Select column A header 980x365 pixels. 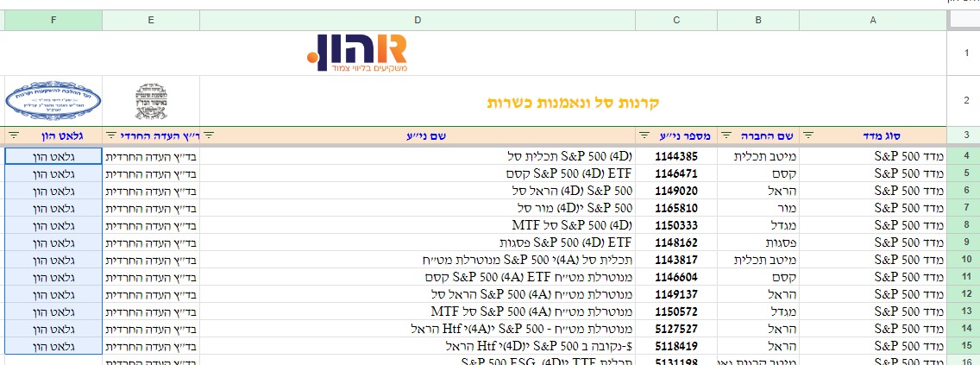pyautogui.click(x=872, y=20)
